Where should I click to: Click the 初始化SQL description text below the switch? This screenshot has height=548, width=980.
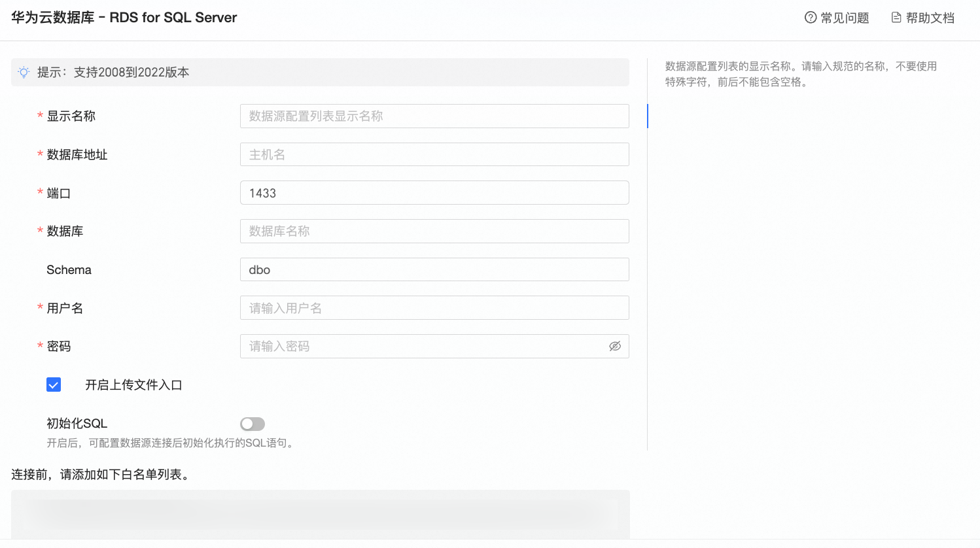171,443
